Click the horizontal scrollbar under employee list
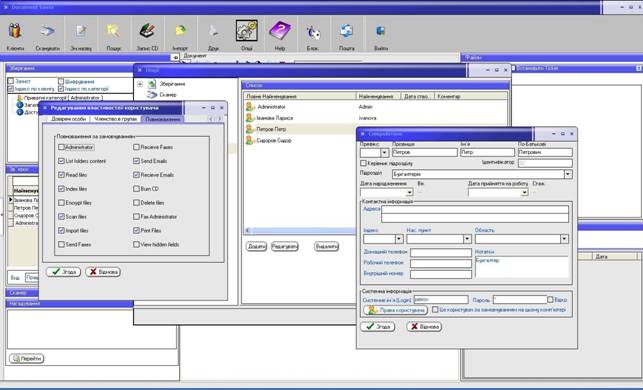643x390 pixels. point(301,231)
